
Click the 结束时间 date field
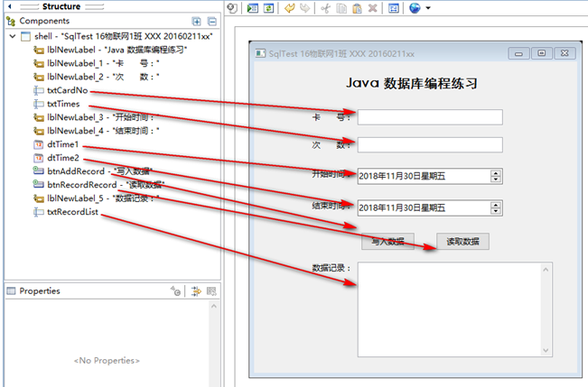[430, 207]
